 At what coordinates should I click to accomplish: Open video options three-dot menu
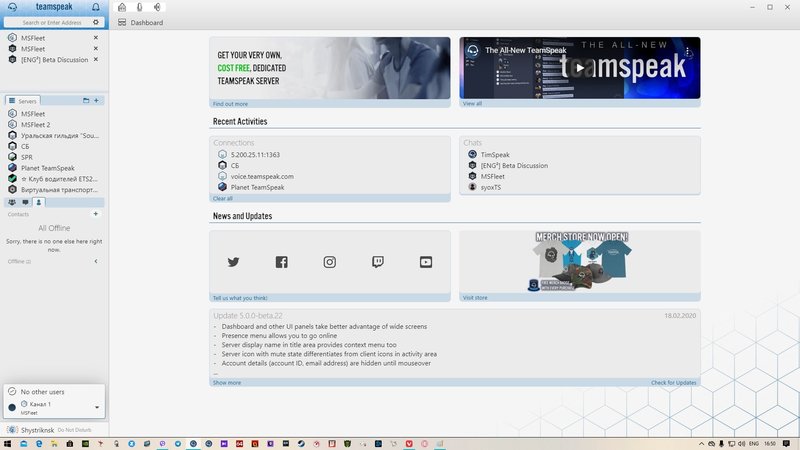tap(688, 52)
